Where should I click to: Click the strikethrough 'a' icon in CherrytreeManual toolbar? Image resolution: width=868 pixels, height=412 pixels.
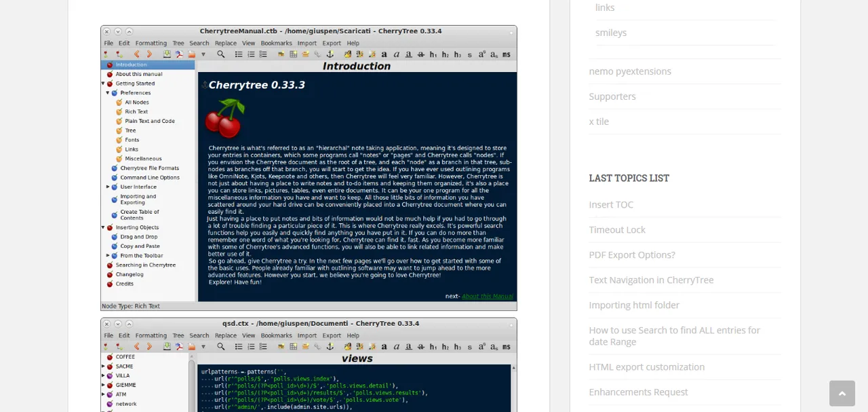click(x=420, y=54)
